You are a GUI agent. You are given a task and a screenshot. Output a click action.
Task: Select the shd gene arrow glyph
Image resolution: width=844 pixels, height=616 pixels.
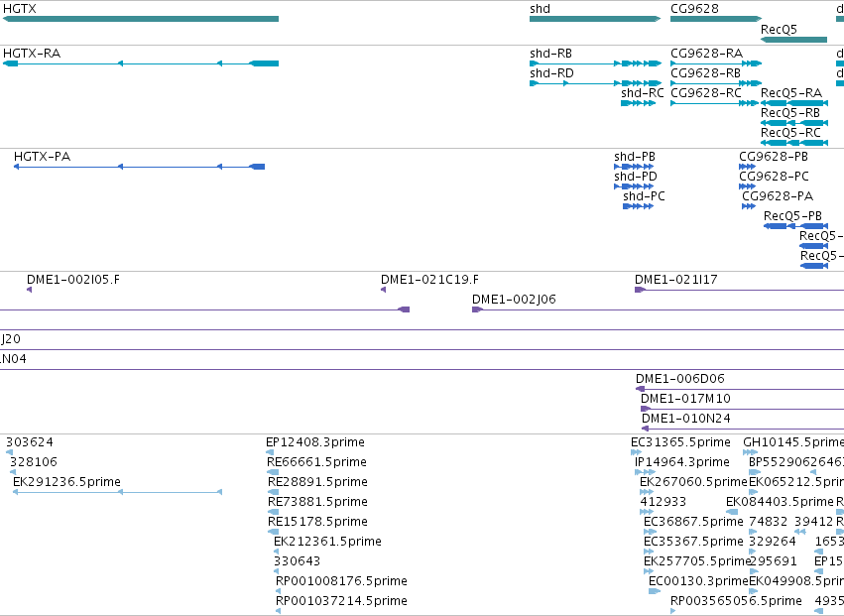click(595, 19)
